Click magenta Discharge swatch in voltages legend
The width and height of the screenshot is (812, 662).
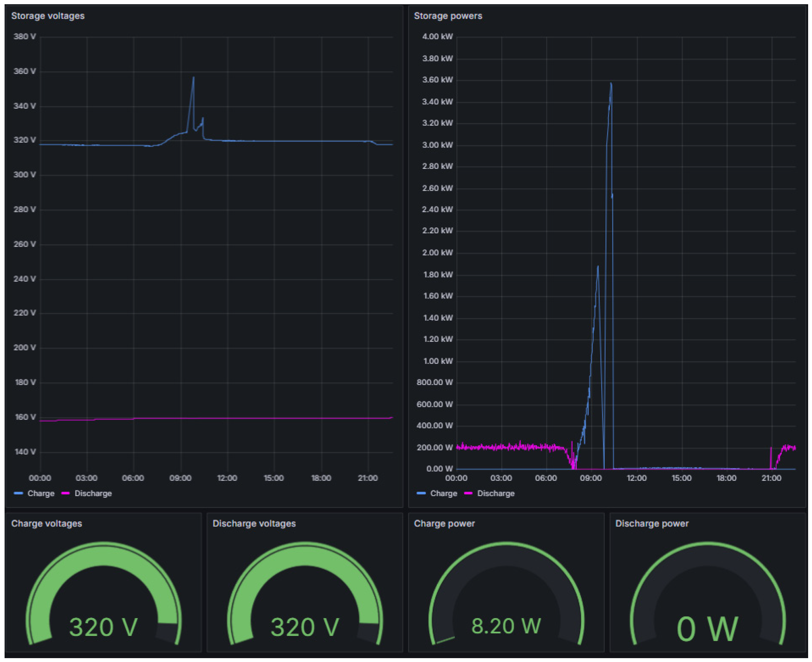[x=65, y=493]
